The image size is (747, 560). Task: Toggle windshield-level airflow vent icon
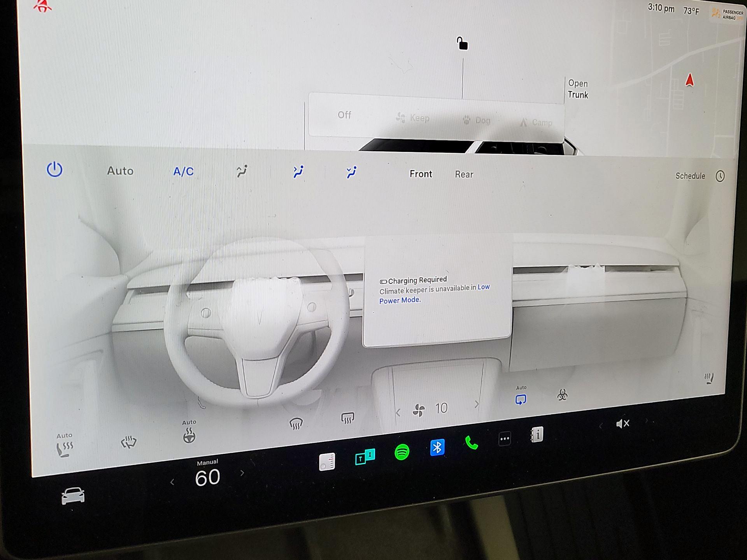(242, 171)
